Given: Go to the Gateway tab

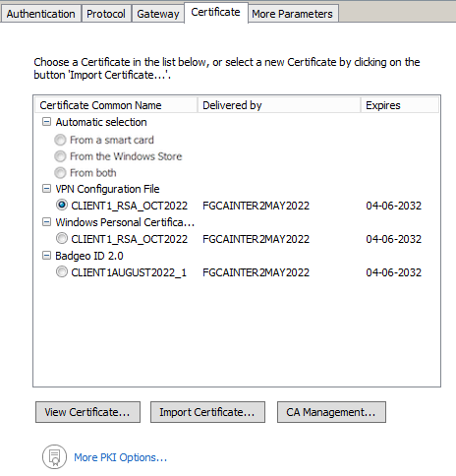Looking at the screenshot, I should pos(158,14).
